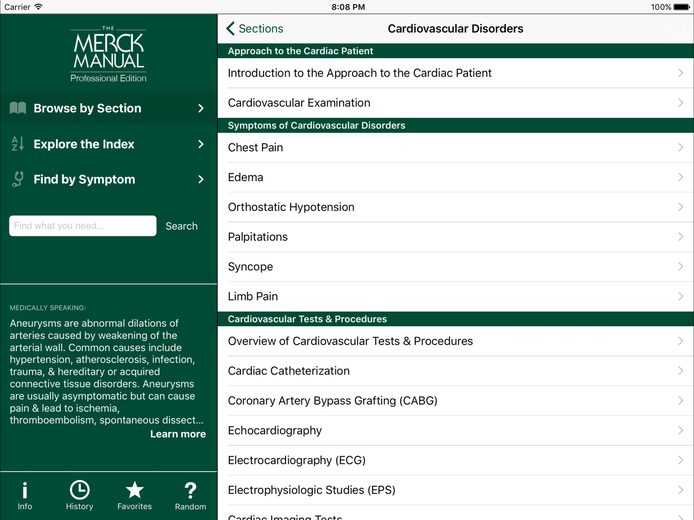
Task: Select Browse by Section menu item
Action: [x=108, y=108]
